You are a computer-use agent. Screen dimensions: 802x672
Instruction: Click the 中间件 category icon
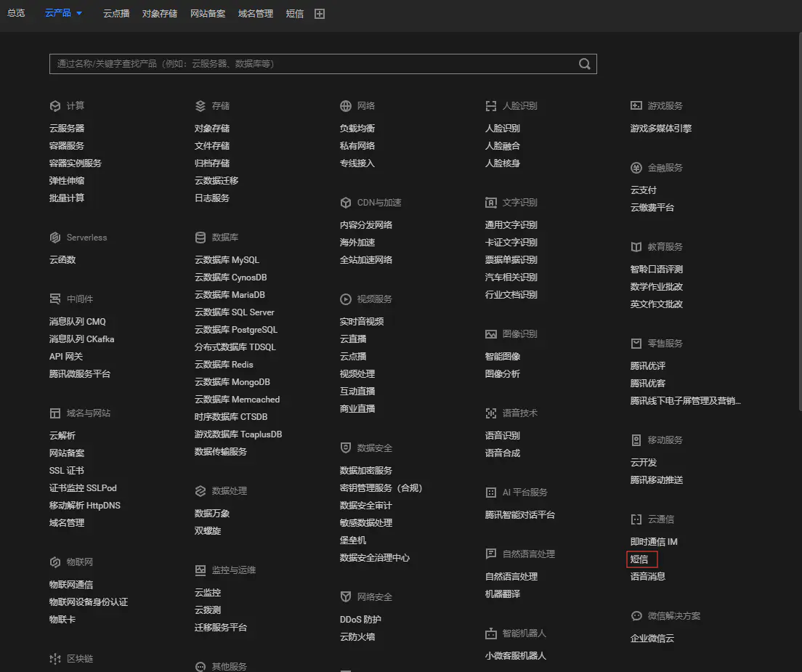[55, 299]
